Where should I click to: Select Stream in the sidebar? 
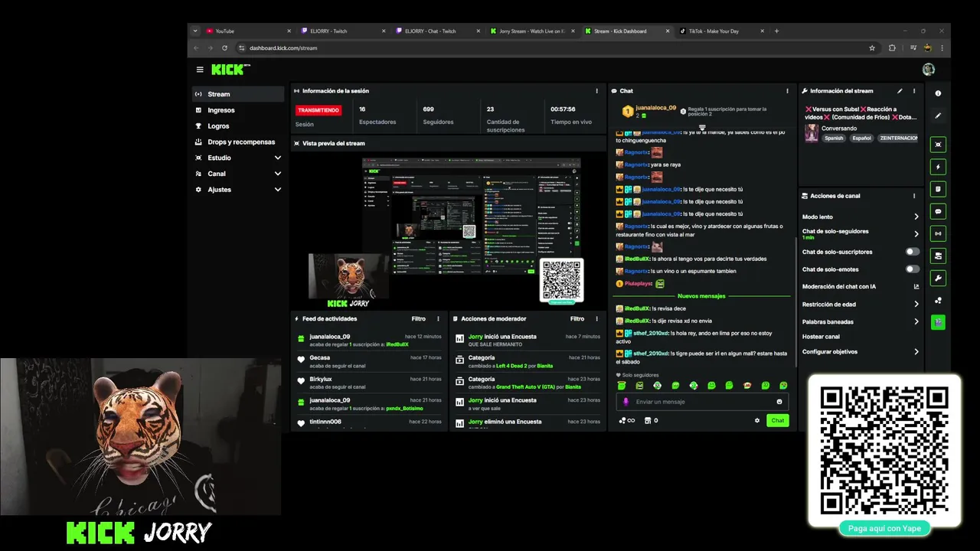238,94
